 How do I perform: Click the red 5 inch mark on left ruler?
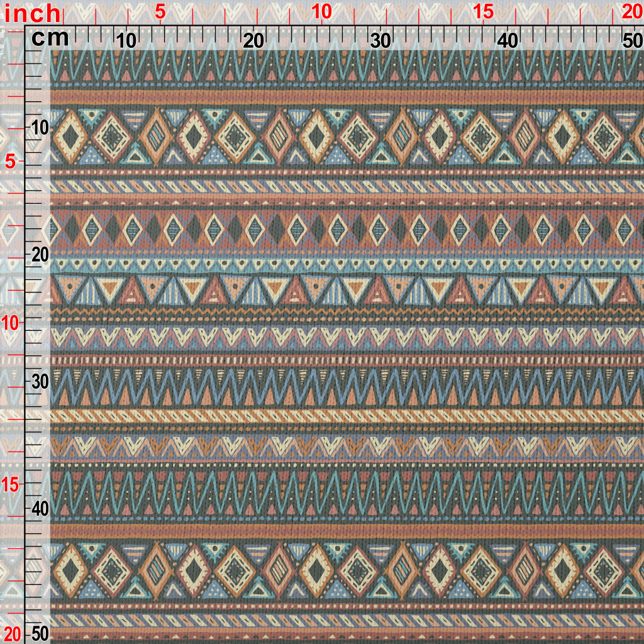point(9,162)
